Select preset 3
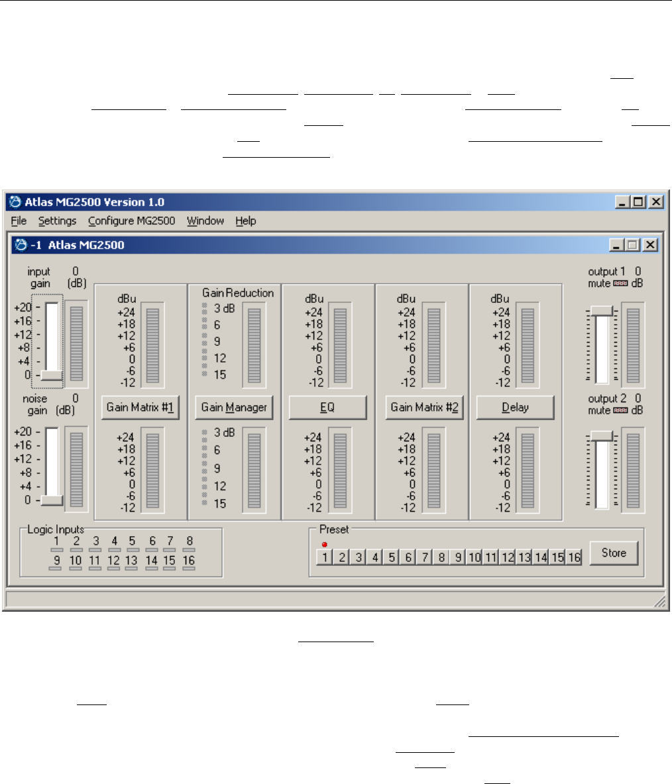The height and width of the screenshot is (784, 672). tap(358, 557)
